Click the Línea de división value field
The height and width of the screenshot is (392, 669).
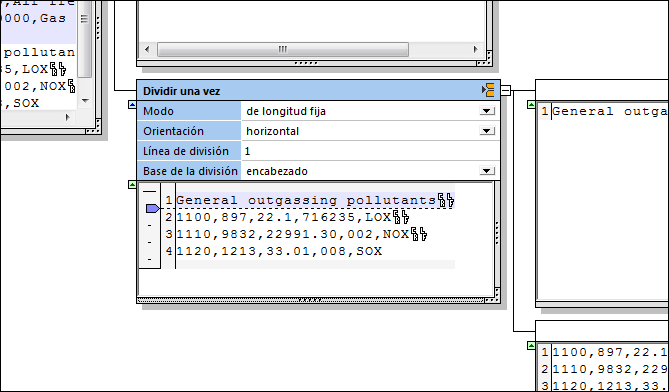click(370, 151)
